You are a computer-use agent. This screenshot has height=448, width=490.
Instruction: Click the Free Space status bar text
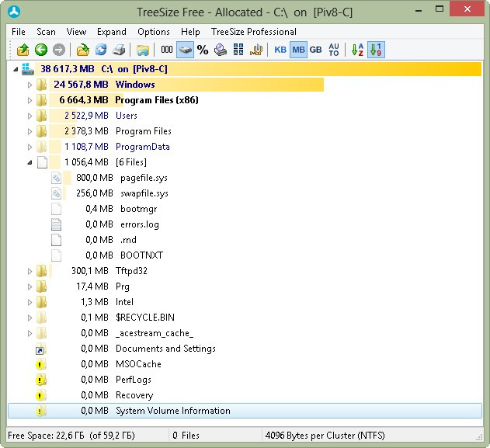pyautogui.click(x=71, y=436)
